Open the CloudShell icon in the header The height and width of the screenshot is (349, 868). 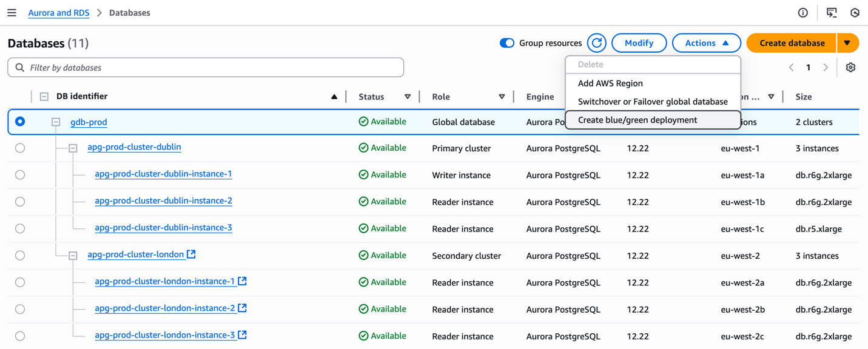(x=832, y=13)
